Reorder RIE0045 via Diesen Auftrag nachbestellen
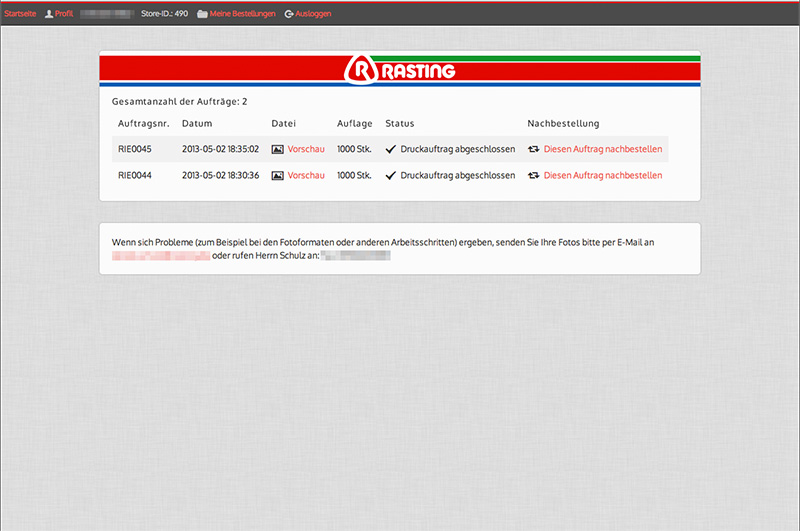Viewport: 800px width, 531px height. [x=602, y=149]
